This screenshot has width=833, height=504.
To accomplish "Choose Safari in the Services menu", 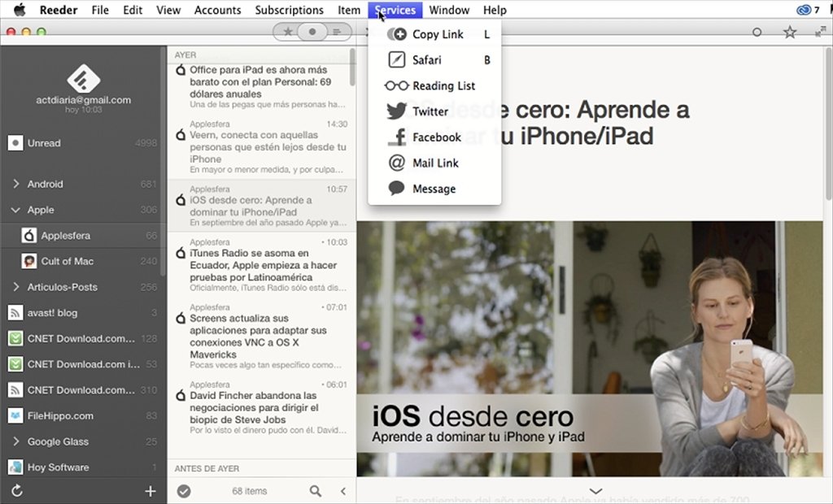I will [434, 60].
